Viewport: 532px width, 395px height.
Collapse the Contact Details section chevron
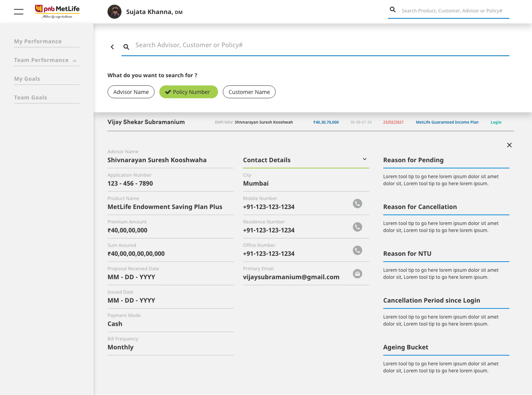point(365,159)
